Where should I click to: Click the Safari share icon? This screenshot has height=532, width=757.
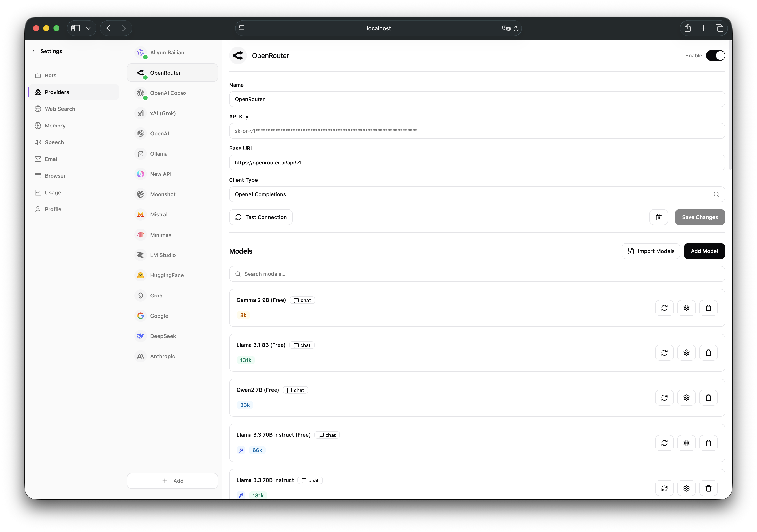pos(687,28)
